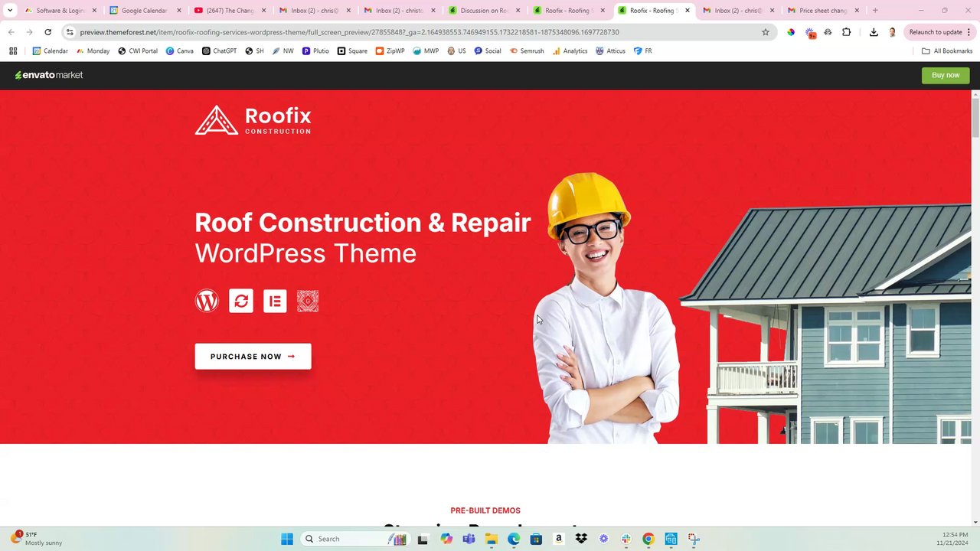Open Microsoft Teams from the taskbar

(x=469, y=539)
